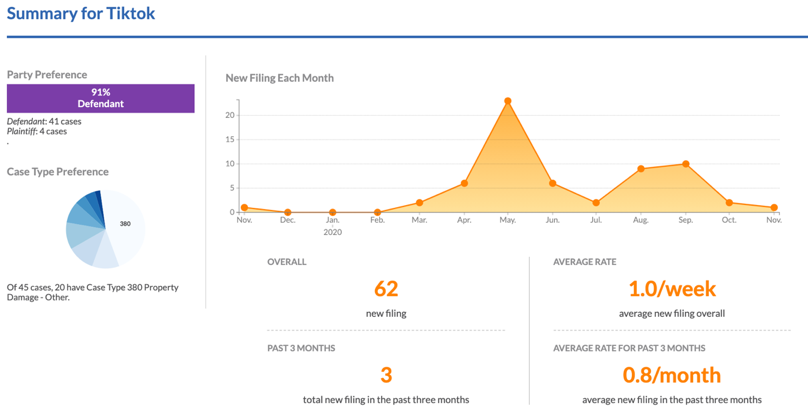Click the Case Type Preference label
Screen dimensions: 808x418
click(x=58, y=172)
